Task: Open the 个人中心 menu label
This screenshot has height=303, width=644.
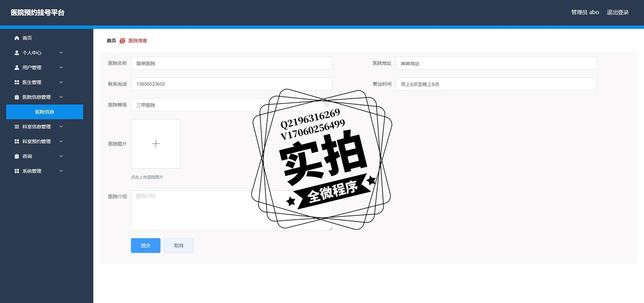Action: 32,53
